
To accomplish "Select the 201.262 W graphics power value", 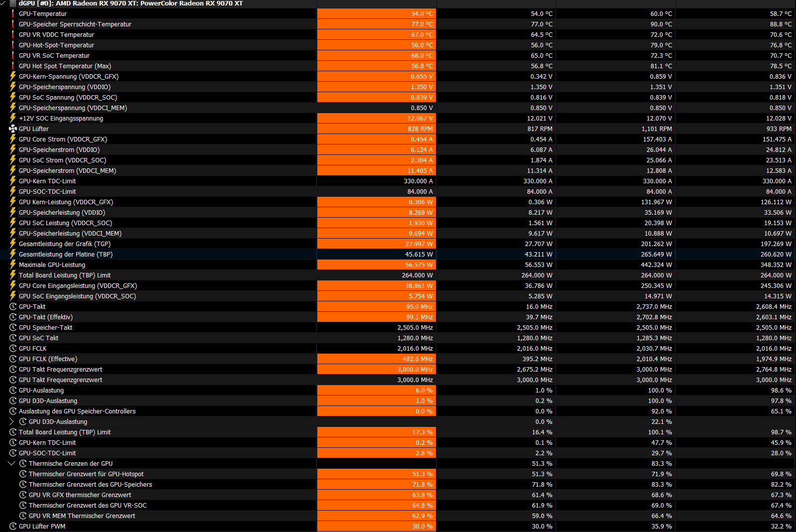I will click(657, 244).
